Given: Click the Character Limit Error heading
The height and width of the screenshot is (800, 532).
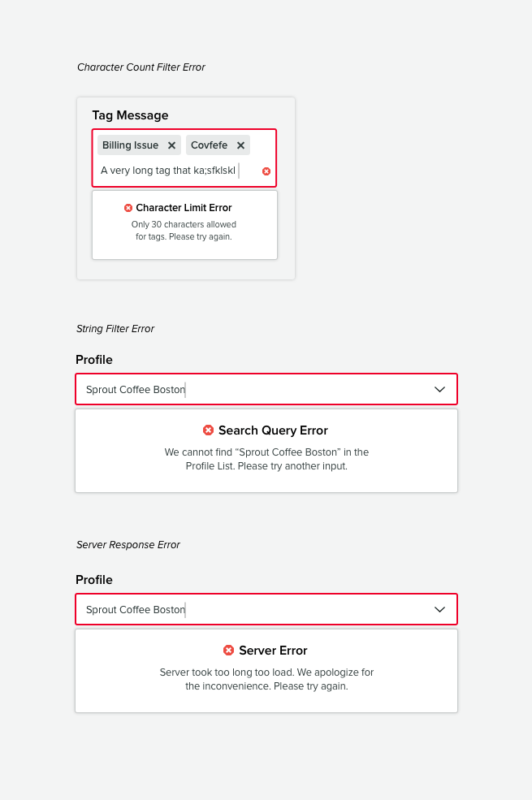Looking at the screenshot, I should point(184,208).
